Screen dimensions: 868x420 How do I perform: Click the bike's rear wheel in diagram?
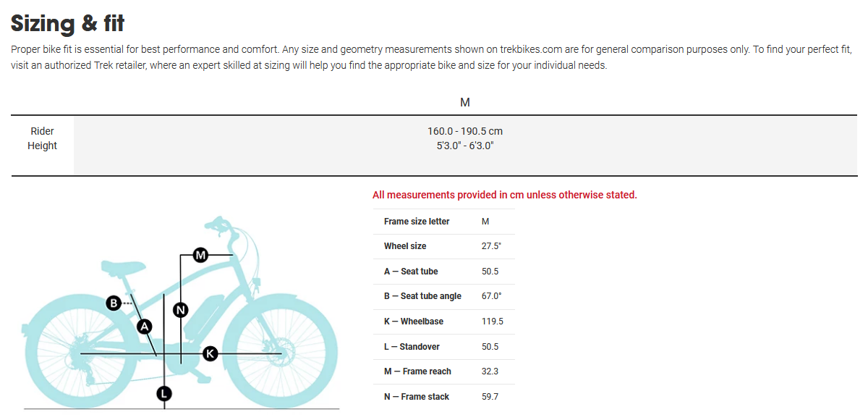[77, 354]
